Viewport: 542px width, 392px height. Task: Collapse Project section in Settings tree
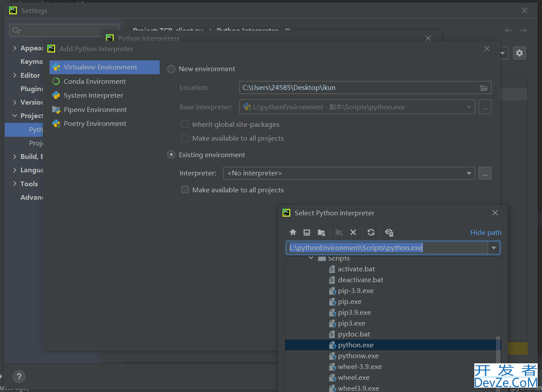(x=15, y=116)
